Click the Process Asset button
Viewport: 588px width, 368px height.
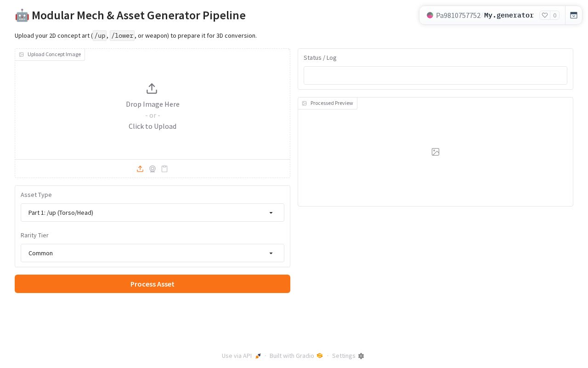coord(153,284)
